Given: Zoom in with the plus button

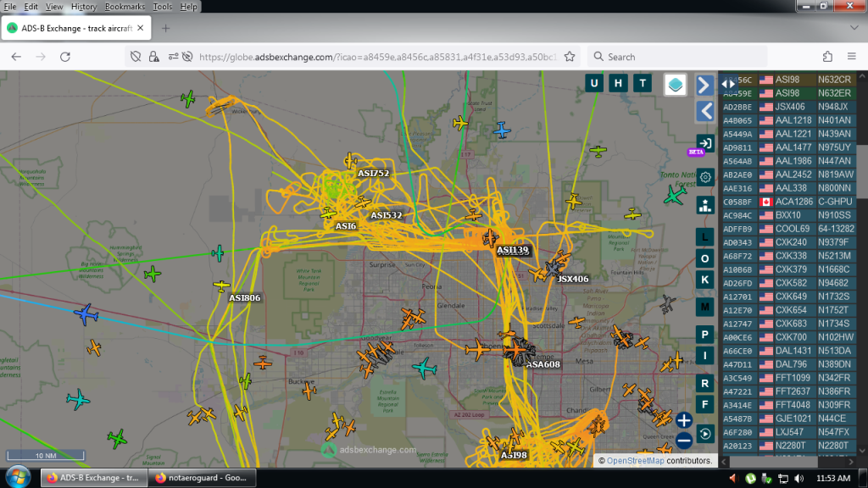Looking at the screenshot, I should pos(684,420).
